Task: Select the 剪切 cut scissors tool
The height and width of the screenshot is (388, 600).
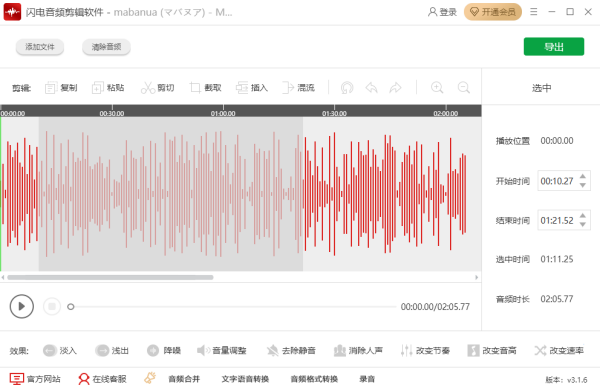Action: coord(158,88)
